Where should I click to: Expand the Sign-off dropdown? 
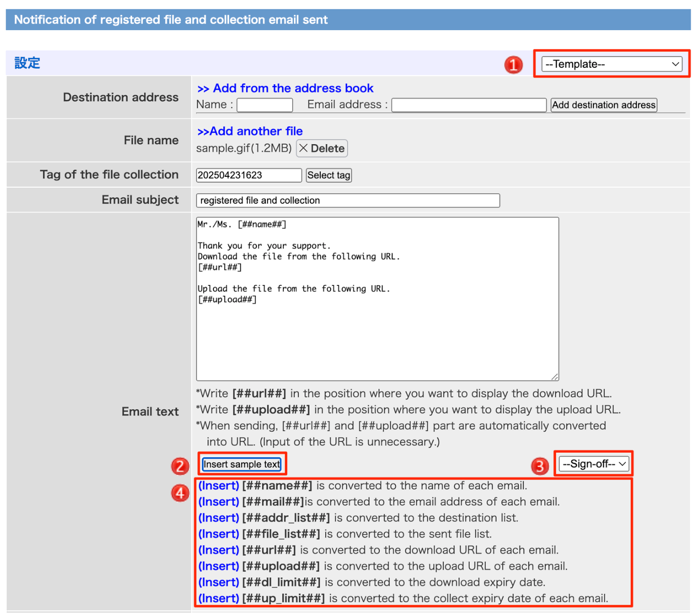click(x=594, y=464)
